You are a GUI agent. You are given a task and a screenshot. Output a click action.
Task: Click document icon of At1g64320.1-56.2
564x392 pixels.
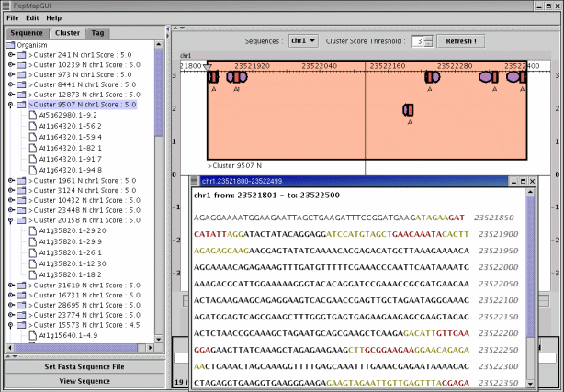point(33,126)
